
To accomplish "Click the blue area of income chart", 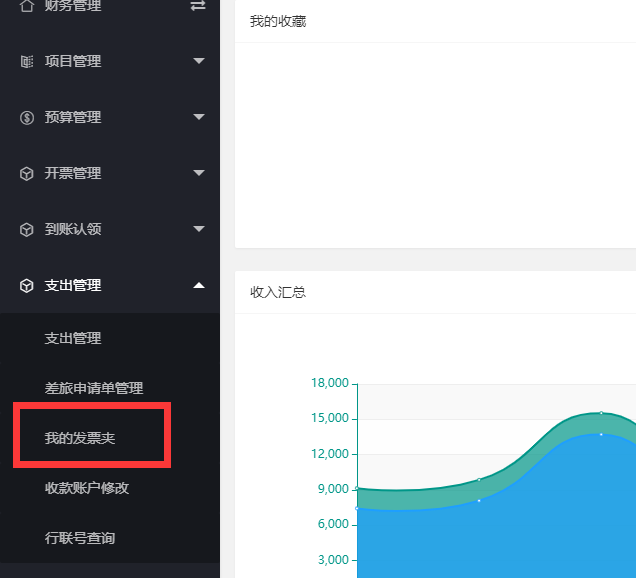I will 500,520.
